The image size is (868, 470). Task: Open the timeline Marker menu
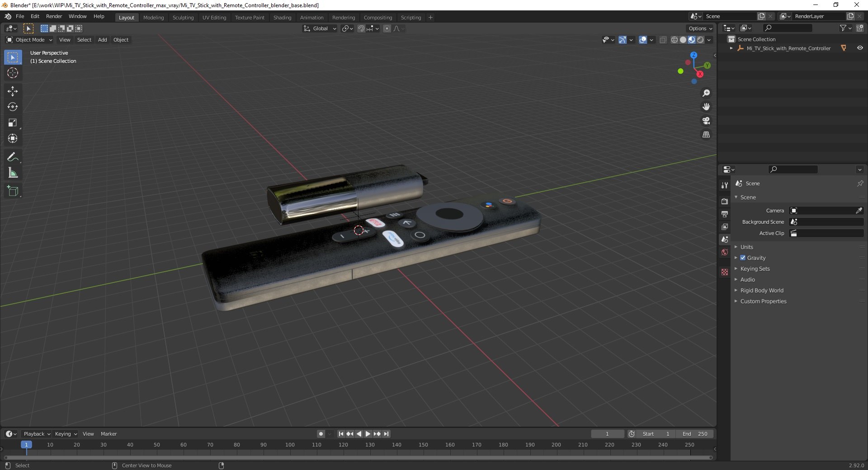tap(108, 434)
